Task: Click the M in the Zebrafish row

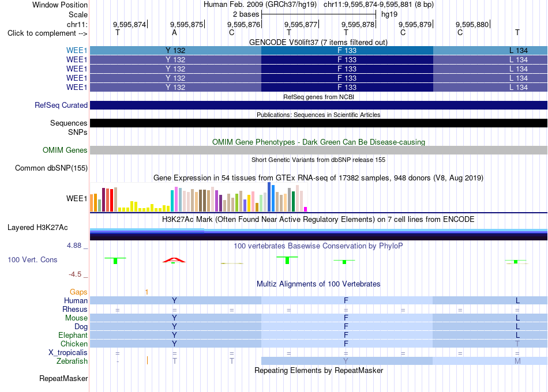Action: (517, 361)
